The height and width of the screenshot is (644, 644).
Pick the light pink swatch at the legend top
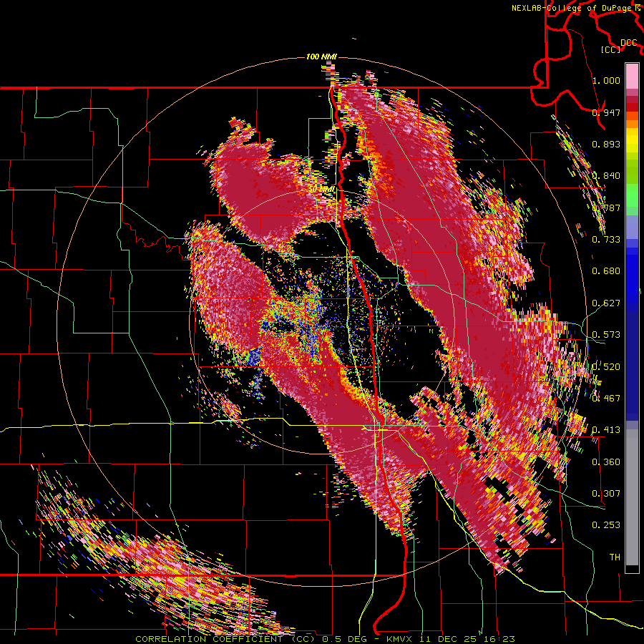pos(632,76)
